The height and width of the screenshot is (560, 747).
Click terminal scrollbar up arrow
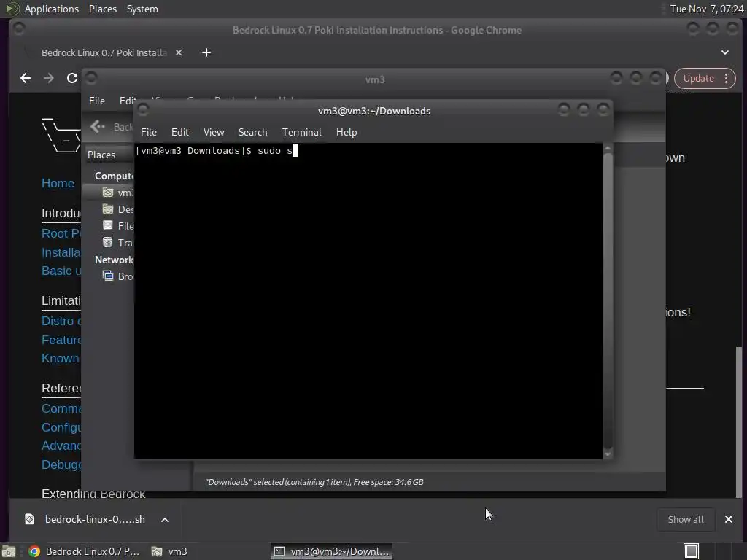(x=608, y=148)
